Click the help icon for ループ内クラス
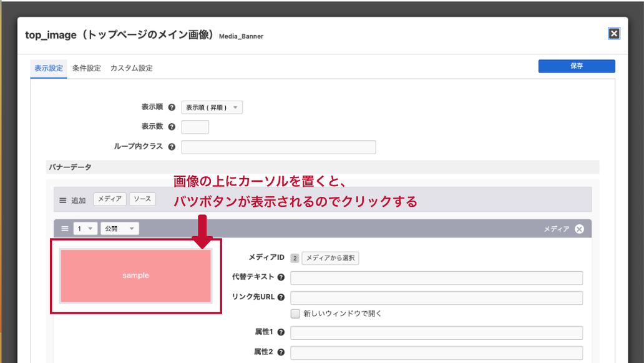Image resolution: width=644 pixels, height=363 pixels. pos(172,147)
